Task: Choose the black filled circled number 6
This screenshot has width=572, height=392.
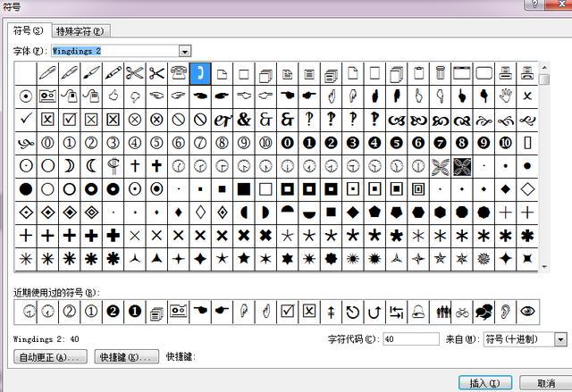Action: click(x=418, y=143)
